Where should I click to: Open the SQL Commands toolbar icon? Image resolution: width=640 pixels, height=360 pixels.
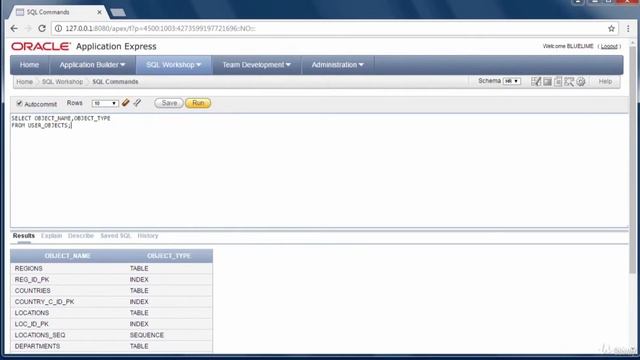pos(547,82)
